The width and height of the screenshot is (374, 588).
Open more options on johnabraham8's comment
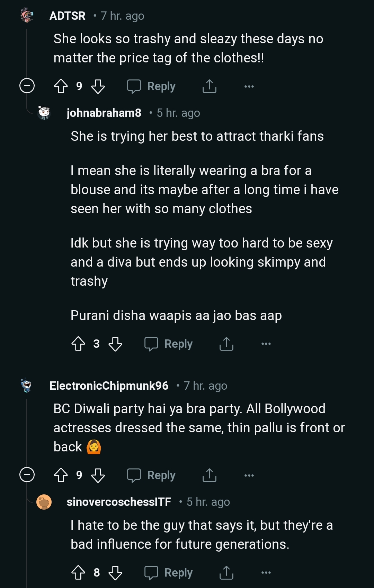point(266,344)
